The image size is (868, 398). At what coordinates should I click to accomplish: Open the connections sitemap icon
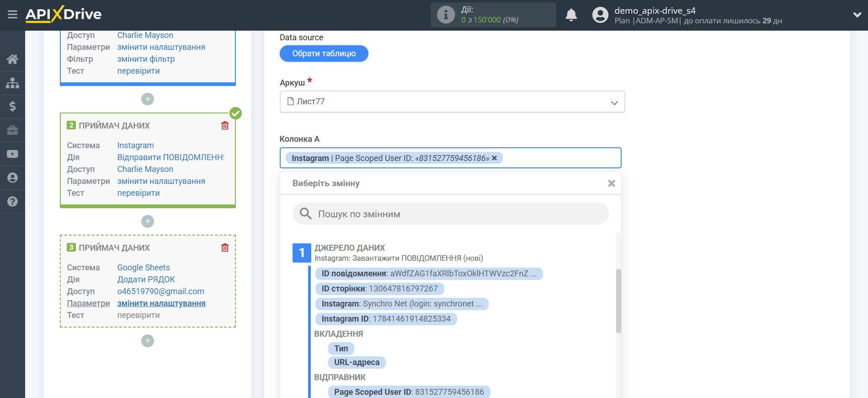pos(12,83)
